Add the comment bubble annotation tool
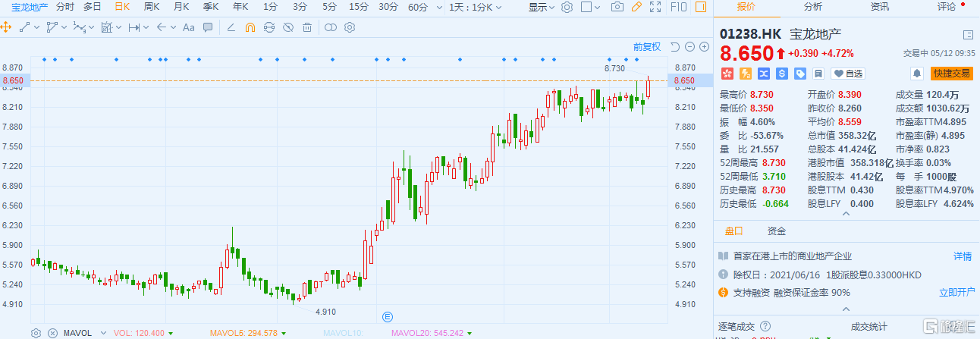 click(209, 27)
